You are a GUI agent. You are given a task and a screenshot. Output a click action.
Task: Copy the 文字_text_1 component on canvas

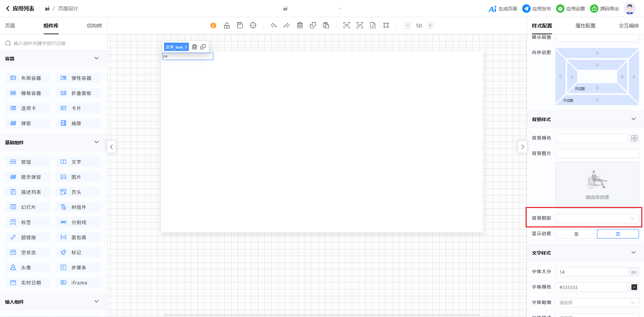tap(203, 47)
